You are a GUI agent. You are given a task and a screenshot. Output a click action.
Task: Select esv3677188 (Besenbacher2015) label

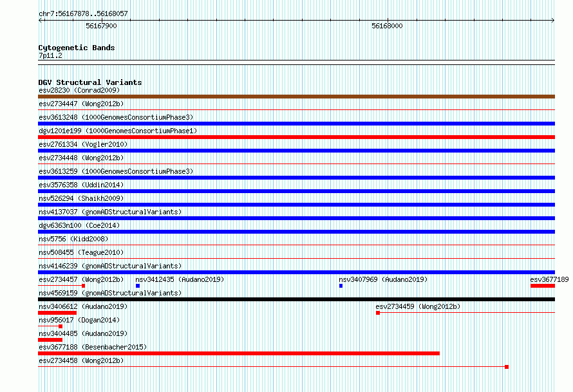[x=93, y=347]
